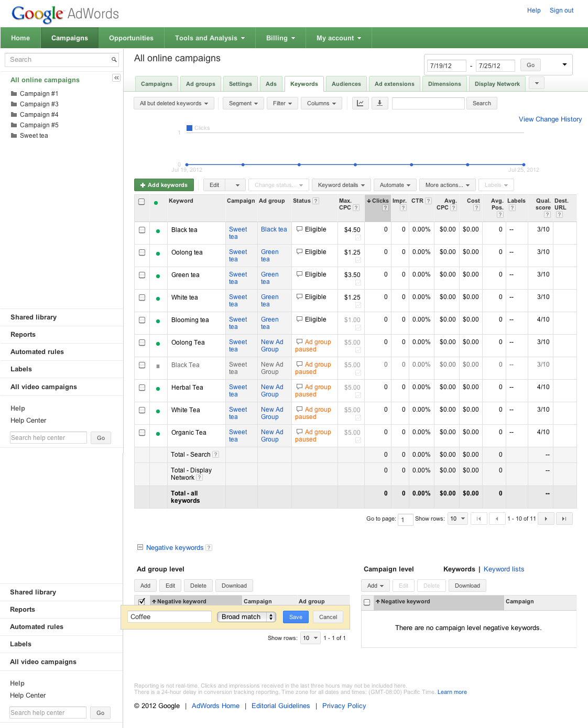Click the Max. CPC help icon
This screenshot has height=728, width=588.
[x=356, y=208]
